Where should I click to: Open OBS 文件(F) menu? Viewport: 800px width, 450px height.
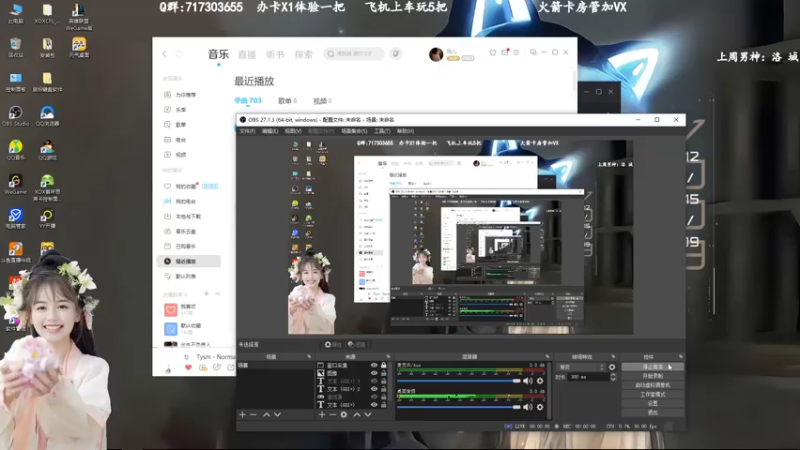click(x=247, y=131)
